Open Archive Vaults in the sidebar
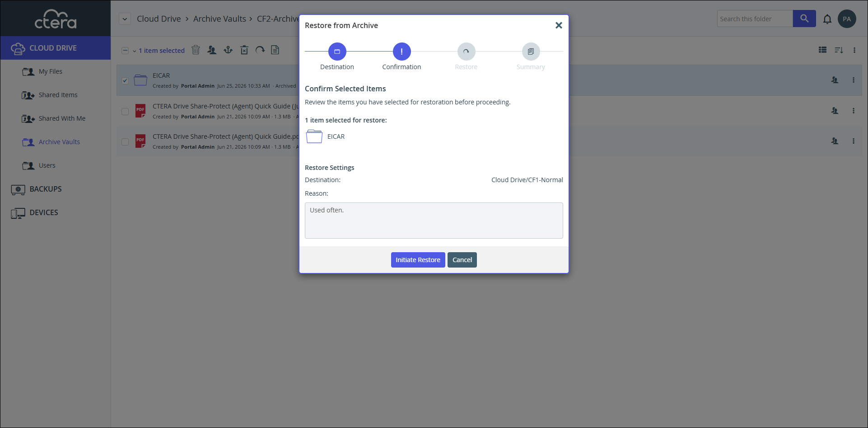 (59, 142)
